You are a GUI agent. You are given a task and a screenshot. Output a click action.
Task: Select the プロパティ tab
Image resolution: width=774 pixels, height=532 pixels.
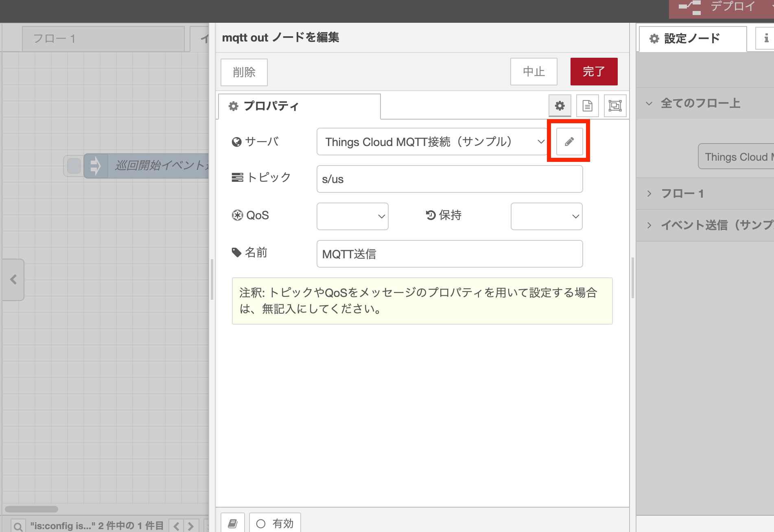pyautogui.click(x=300, y=106)
